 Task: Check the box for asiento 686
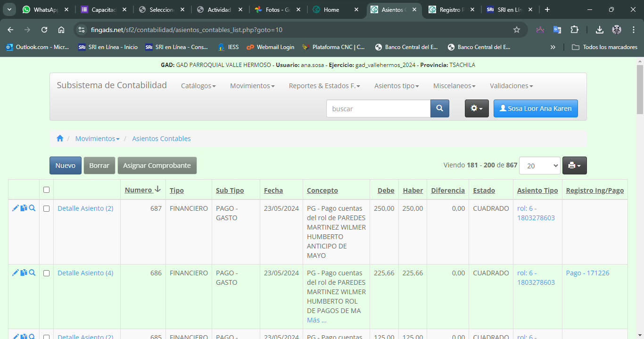coord(46,273)
